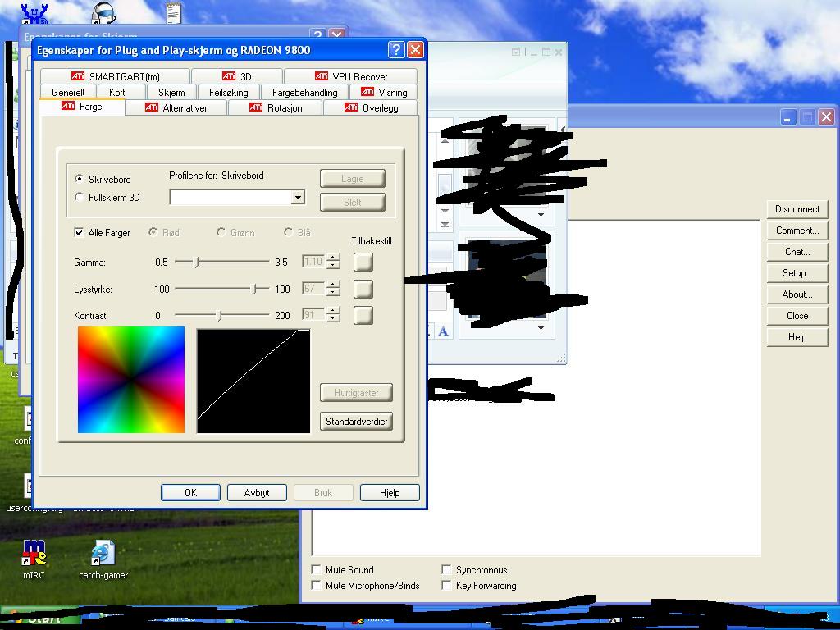This screenshot has width=840, height=630.
Task: Select the Grønn color channel radio
Action: [221, 232]
